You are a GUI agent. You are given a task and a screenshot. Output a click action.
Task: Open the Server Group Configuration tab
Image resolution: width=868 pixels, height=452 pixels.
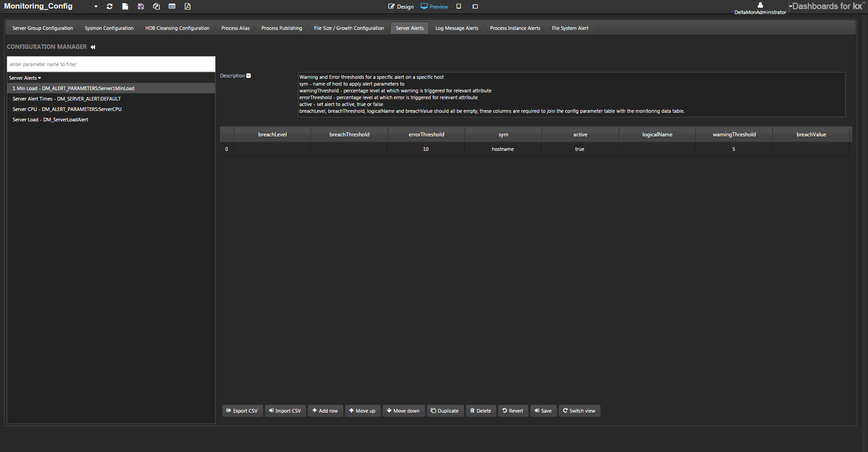43,28
